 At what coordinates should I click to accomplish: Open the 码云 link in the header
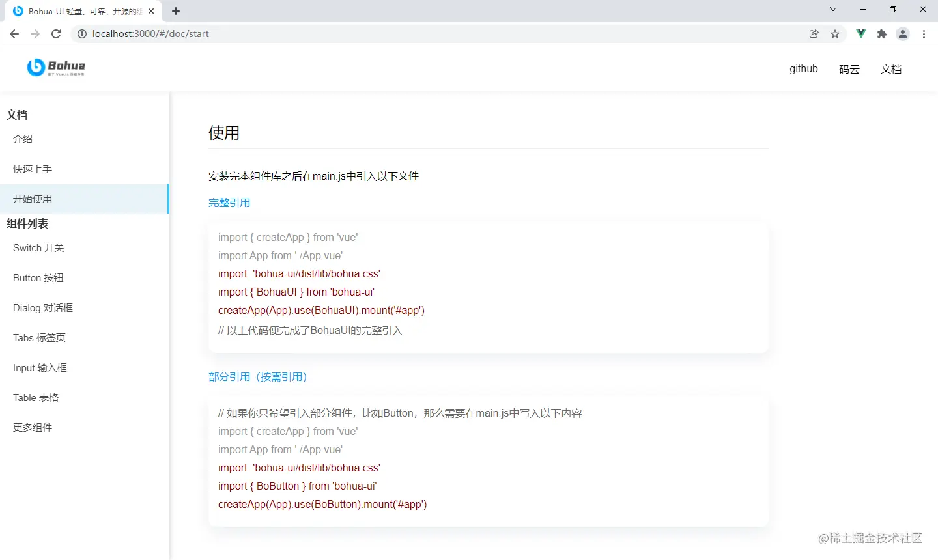tap(849, 69)
